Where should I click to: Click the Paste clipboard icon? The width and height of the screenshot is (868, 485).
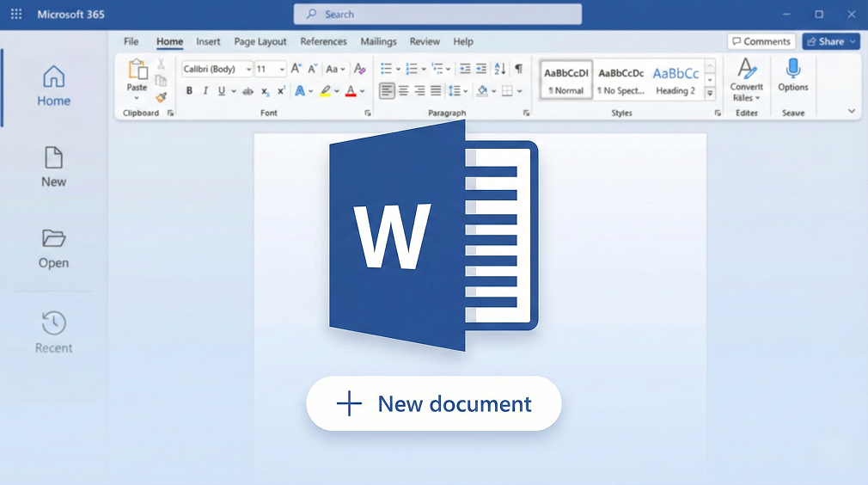click(x=138, y=71)
